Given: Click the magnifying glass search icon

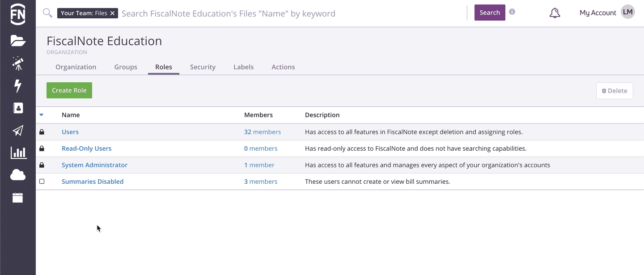Looking at the screenshot, I should tap(47, 13).
